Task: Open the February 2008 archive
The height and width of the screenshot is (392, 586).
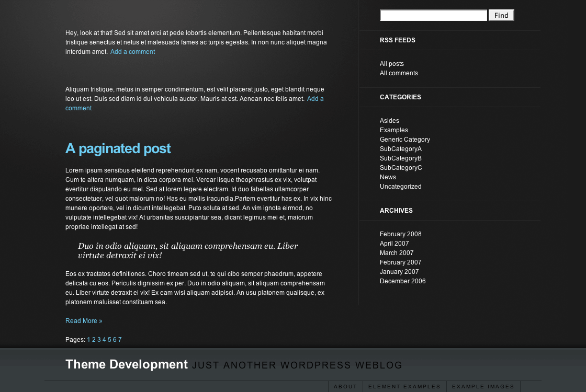Action: pyautogui.click(x=400, y=234)
